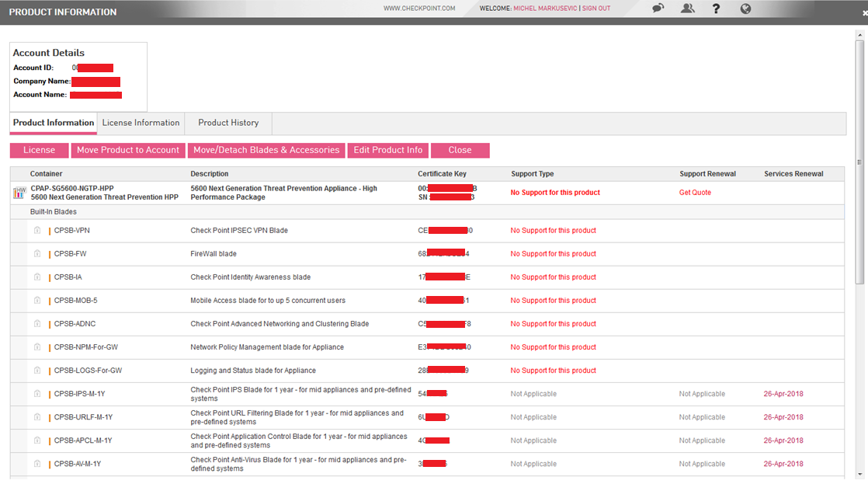The height and width of the screenshot is (484, 868).
Task: Select the CPSB-AV-M-1Y blade name
Action: [78, 464]
